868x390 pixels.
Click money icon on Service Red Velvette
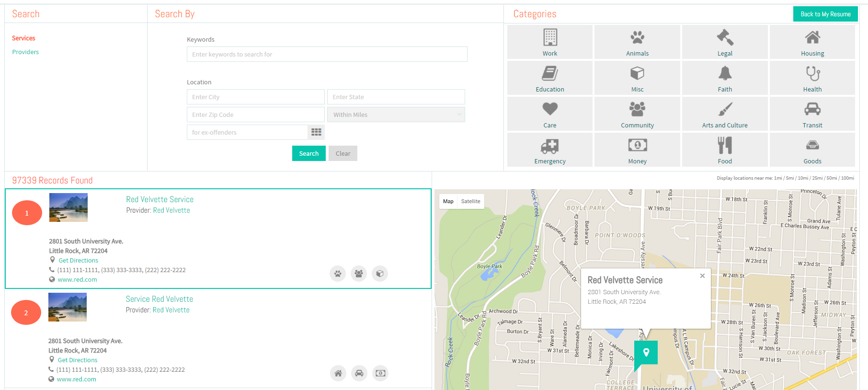pos(380,373)
